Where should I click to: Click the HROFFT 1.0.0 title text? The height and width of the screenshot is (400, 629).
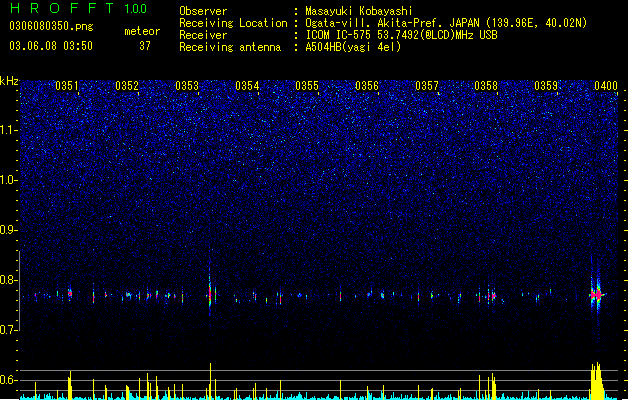tap(78, 8)
